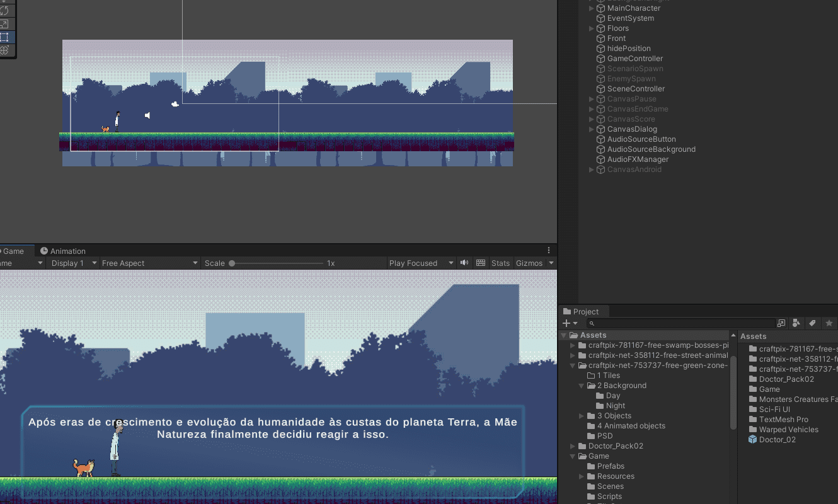Image resolution: width=838 pixels, height=504 pixels.
Task: Collapse the 2 Background folder
Action: coord(582,386)
